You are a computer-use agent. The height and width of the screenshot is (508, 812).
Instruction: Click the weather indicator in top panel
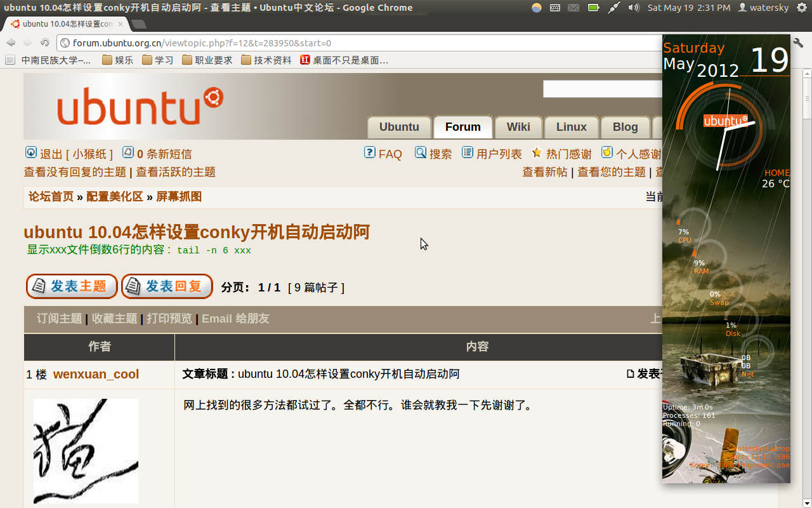click(537, 8)
